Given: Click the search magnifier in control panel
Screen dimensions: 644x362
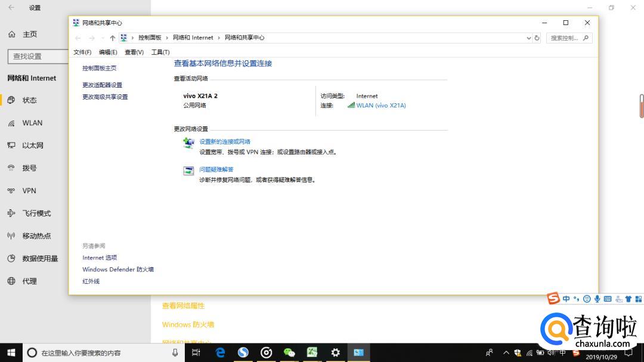Looking at the screenshot, I should pyautogui.click(x=586, y=38).
